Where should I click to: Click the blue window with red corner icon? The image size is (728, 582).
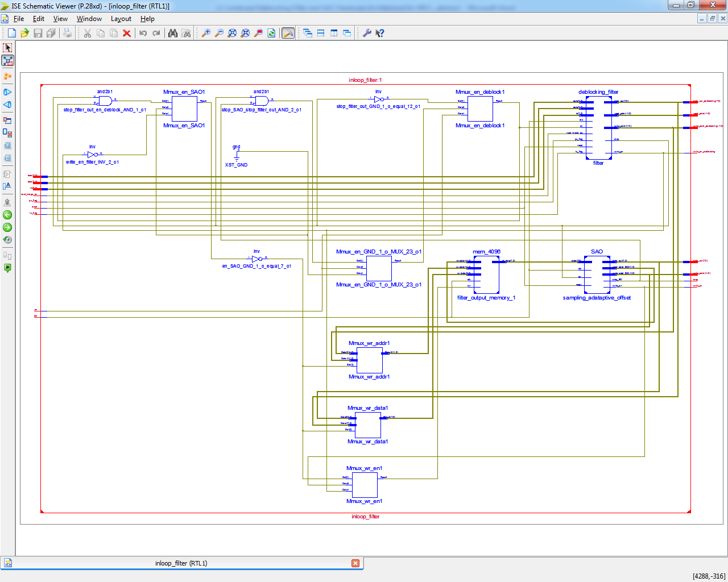pyautogui.click(x=7, y=120)
